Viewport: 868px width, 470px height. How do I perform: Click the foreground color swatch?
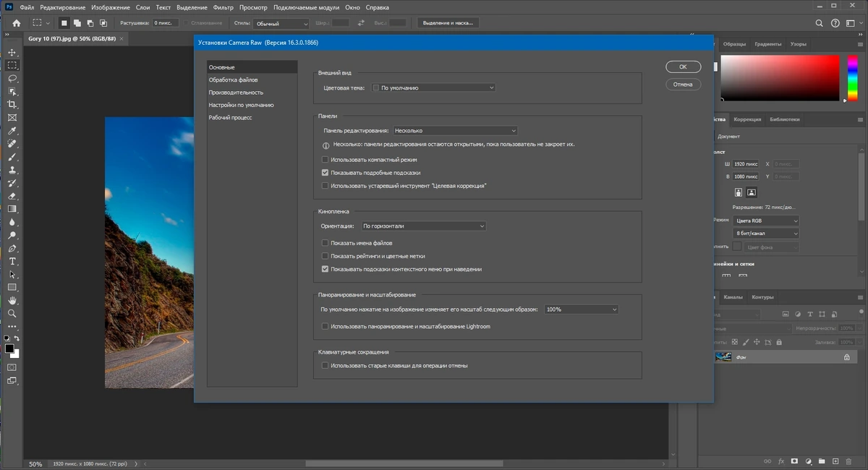[x=9, y=349]
